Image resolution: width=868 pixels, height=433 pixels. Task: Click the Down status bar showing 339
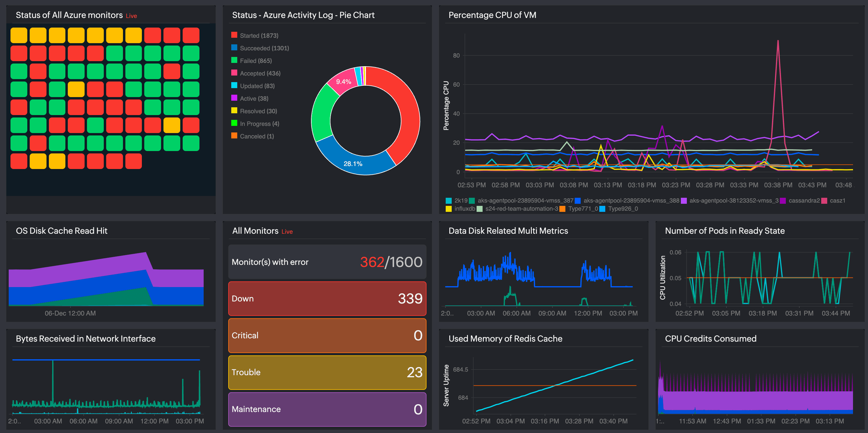pos(327,299)
